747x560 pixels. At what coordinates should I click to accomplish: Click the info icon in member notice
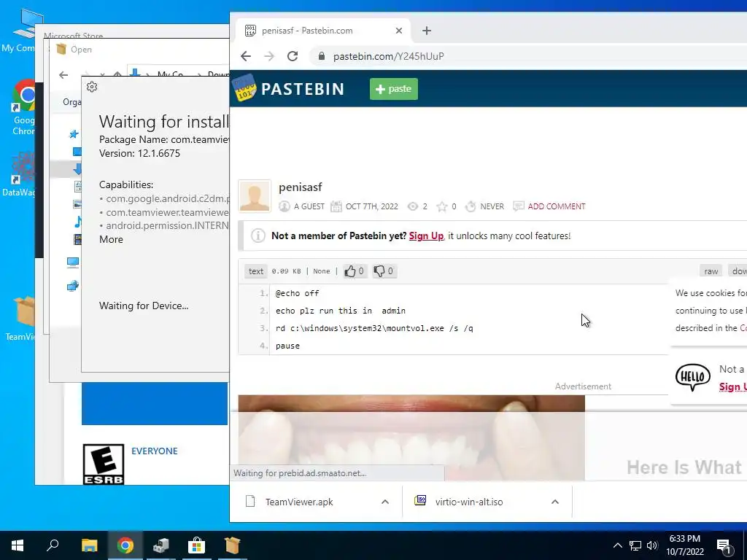(x=258, y=236)
